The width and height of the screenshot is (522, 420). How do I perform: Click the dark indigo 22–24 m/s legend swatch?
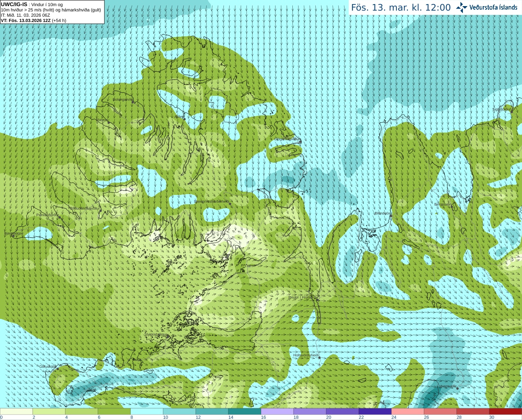pyautogui.click(x=375, y=411)
